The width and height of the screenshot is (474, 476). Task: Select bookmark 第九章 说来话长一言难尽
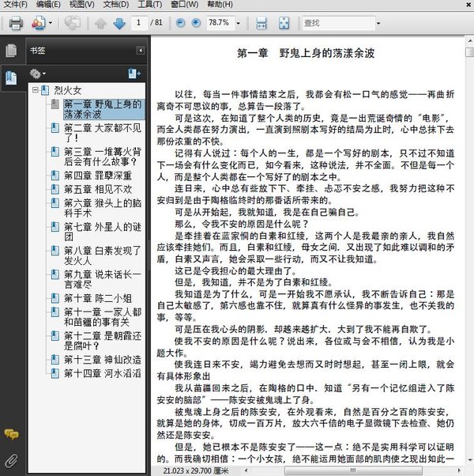(103, 279)
